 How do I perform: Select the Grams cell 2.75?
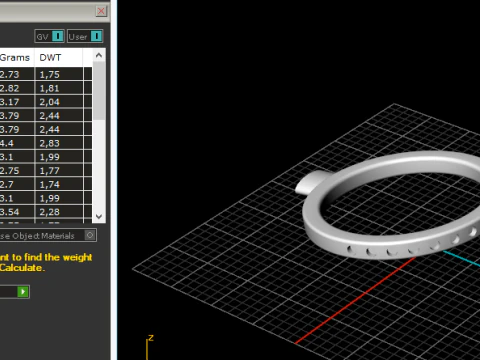click(x=17, y=171)
